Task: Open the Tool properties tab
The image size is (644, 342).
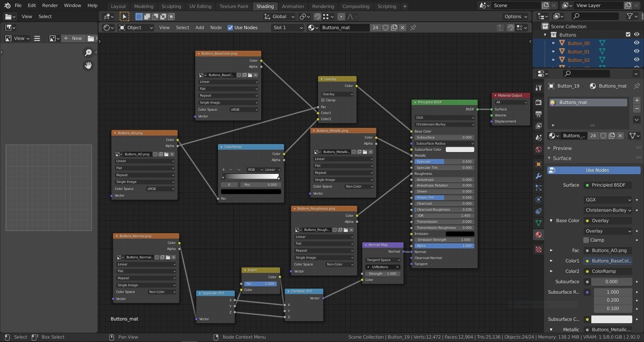Action: pyautogui.click(x=538, y=88)
